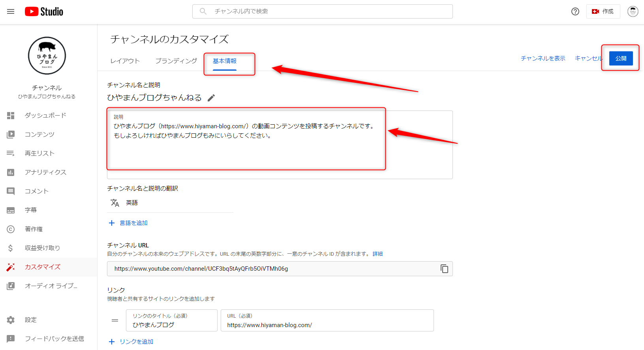Click the 作成 create button
Screen dimensions: 644x350
click(x=603, y=11)
